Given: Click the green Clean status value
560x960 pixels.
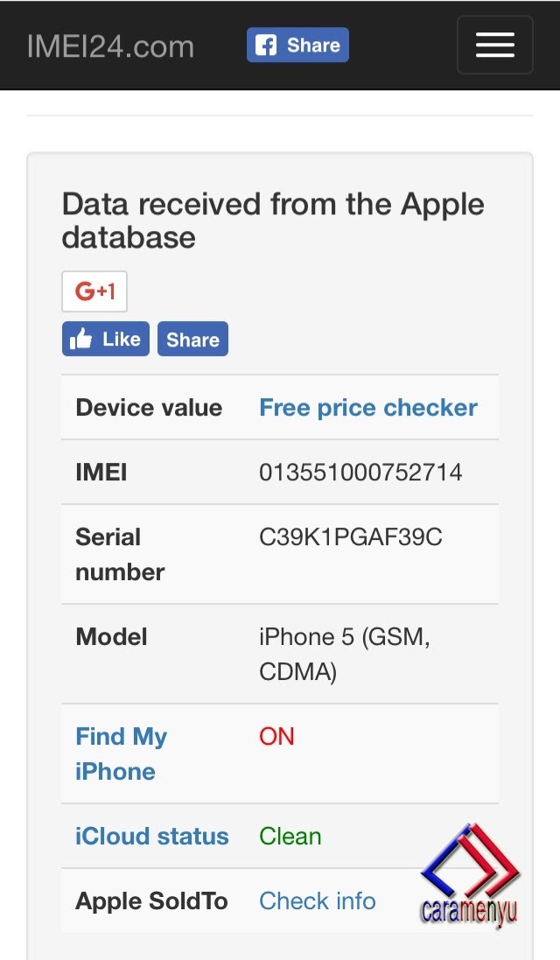Looking at the screenshot, I should click(x=290, y=837).
